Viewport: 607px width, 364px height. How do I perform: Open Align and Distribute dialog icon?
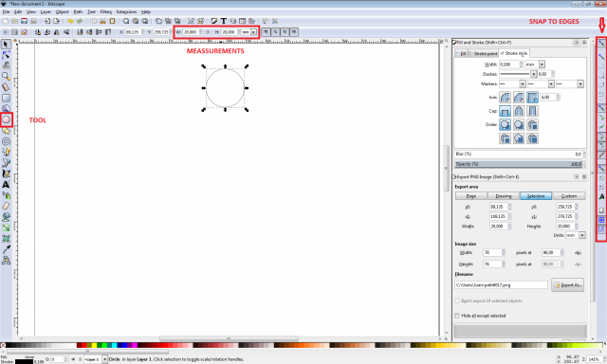252,21
